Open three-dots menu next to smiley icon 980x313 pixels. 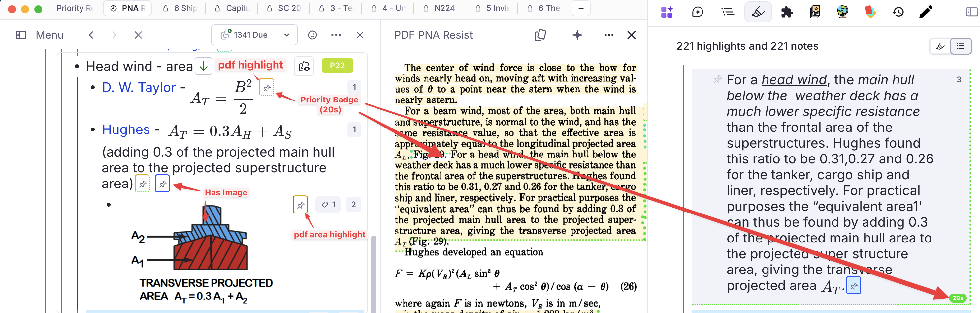click(336, 35)
